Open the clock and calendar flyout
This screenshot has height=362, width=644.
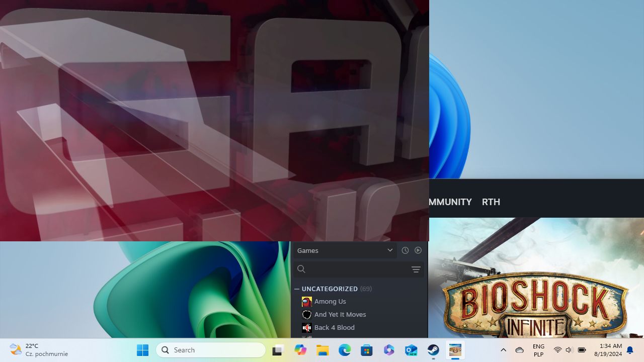point(608,350)
